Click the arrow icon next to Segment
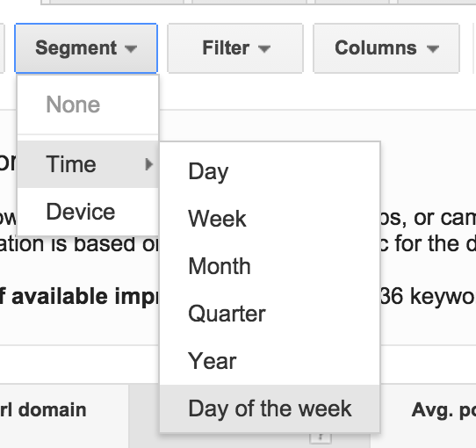The height and width of the screenshot is (448, 476). pos(131,48)
